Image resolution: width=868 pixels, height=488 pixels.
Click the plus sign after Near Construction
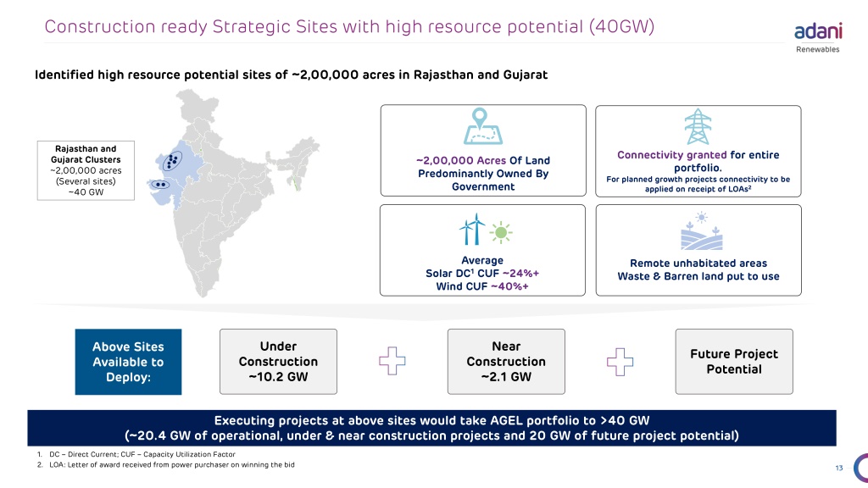coord(620,362)
